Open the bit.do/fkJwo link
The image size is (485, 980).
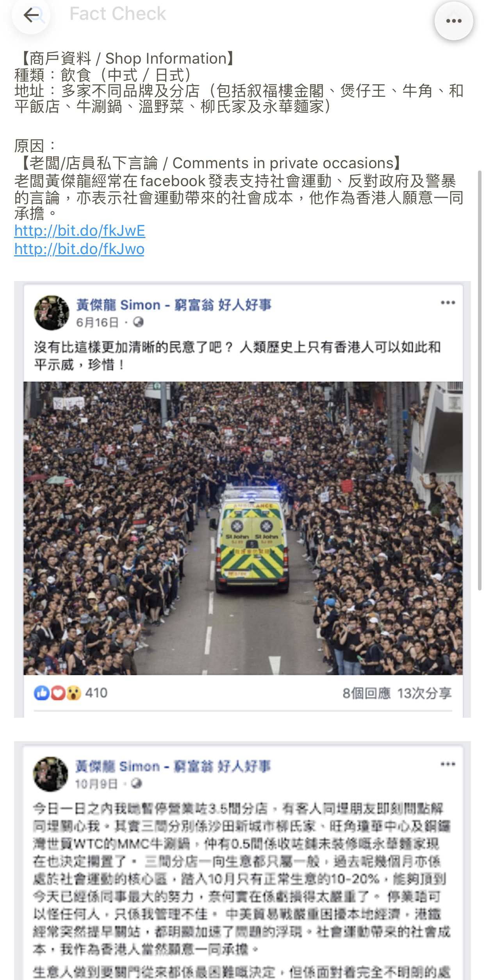[x=79, y=249]
